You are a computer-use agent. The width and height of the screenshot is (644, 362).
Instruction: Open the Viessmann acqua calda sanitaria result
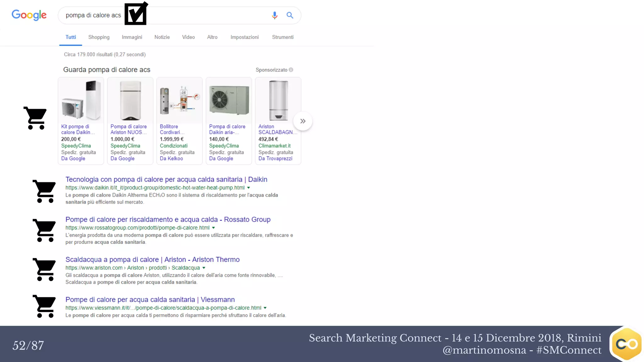coord(150,299)
